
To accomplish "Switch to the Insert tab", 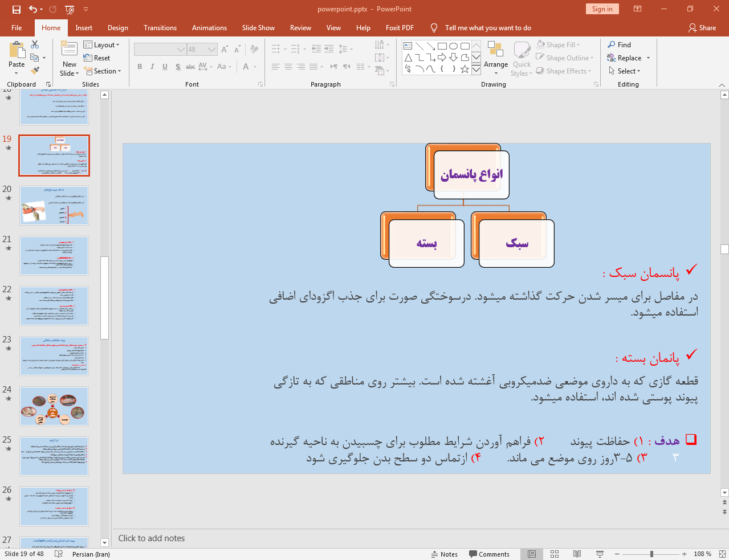I will pos(84,27).
